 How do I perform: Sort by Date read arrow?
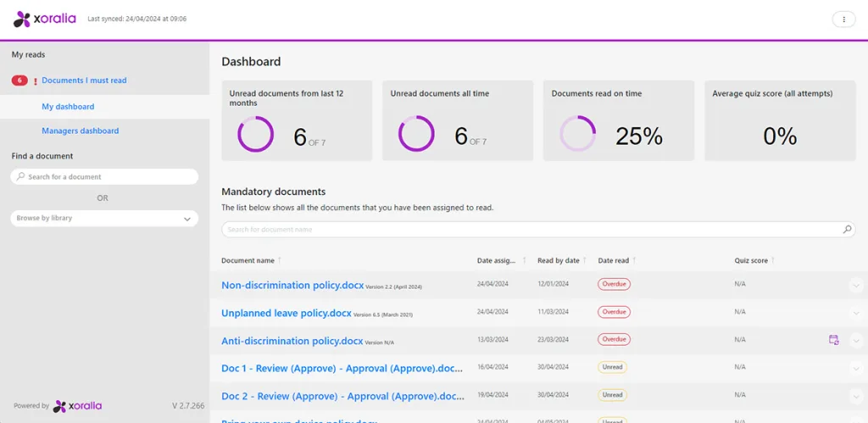pyautogui.click(x=634, y=260)
